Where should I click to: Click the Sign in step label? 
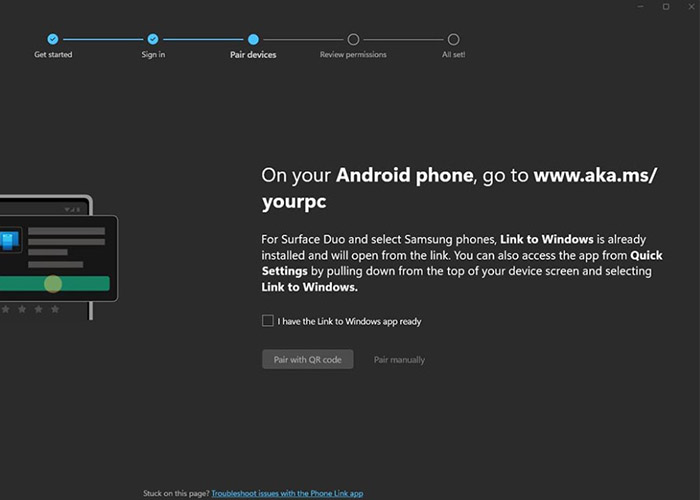[x=153, y=54]
